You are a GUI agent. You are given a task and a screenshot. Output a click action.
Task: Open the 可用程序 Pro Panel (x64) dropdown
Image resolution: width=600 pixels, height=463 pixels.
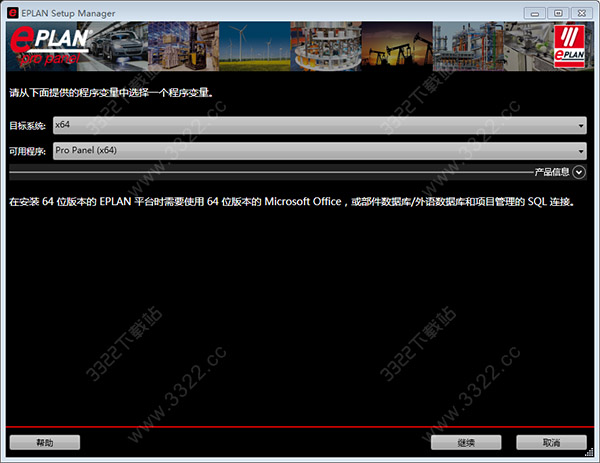(x=320, y=151)
